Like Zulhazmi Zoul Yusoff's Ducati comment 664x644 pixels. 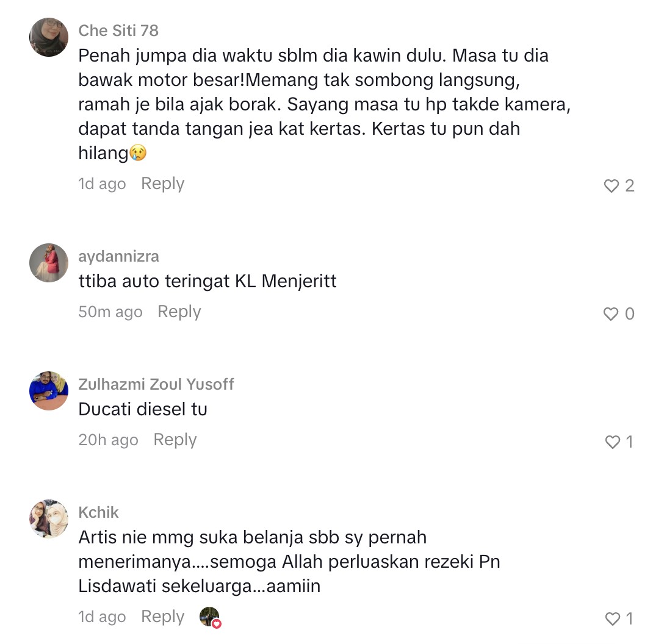612,442
